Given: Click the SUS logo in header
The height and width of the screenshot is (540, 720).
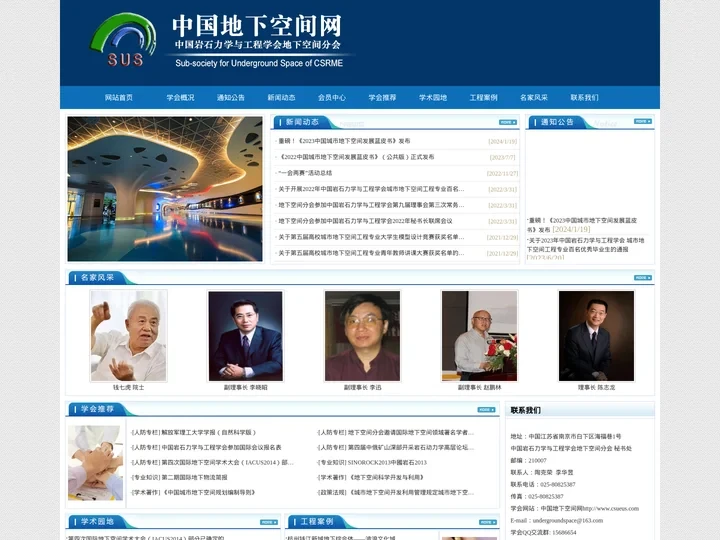Looking at the screenshot, I should 123,40.
